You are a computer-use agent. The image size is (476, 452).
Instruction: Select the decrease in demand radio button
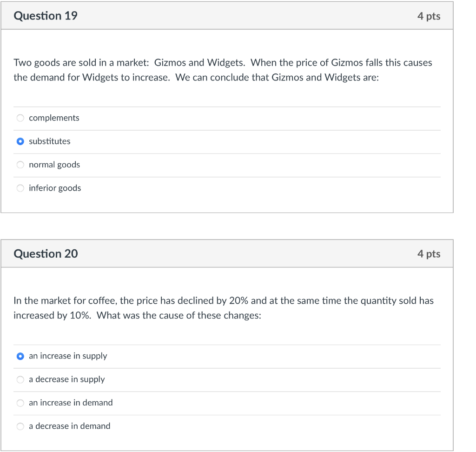(x=20, y=426)
